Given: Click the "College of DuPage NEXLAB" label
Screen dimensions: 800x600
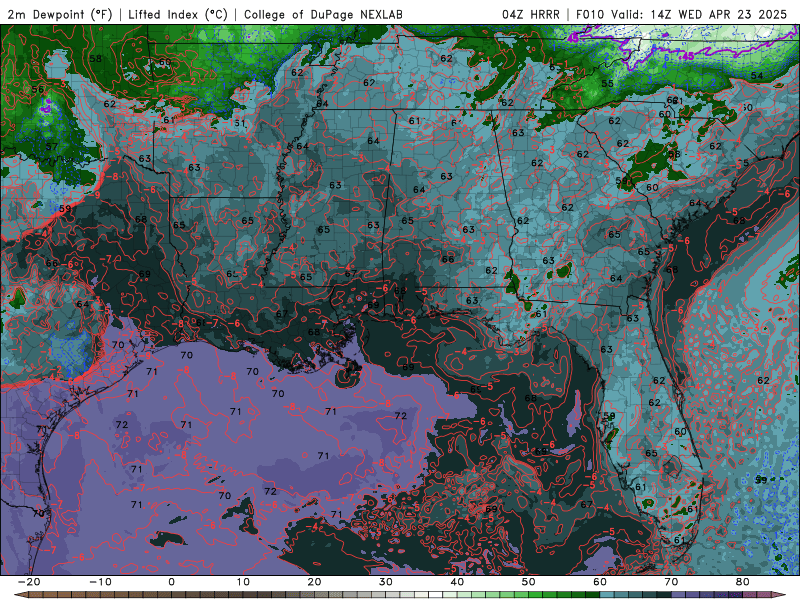Looking at the screenshot, I should coord(323,14).
